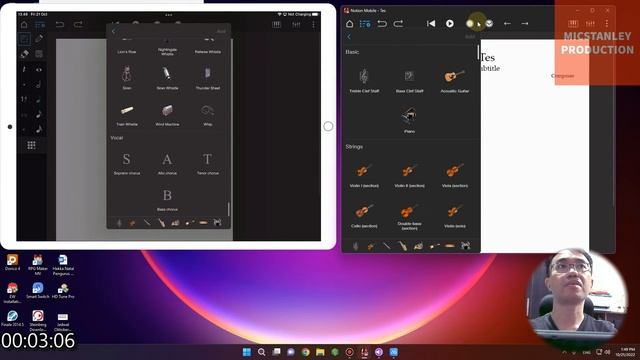Viewport: 640px width, 360px height.
Task: Open taskbar Search
Action: click(x=262, y=352)
